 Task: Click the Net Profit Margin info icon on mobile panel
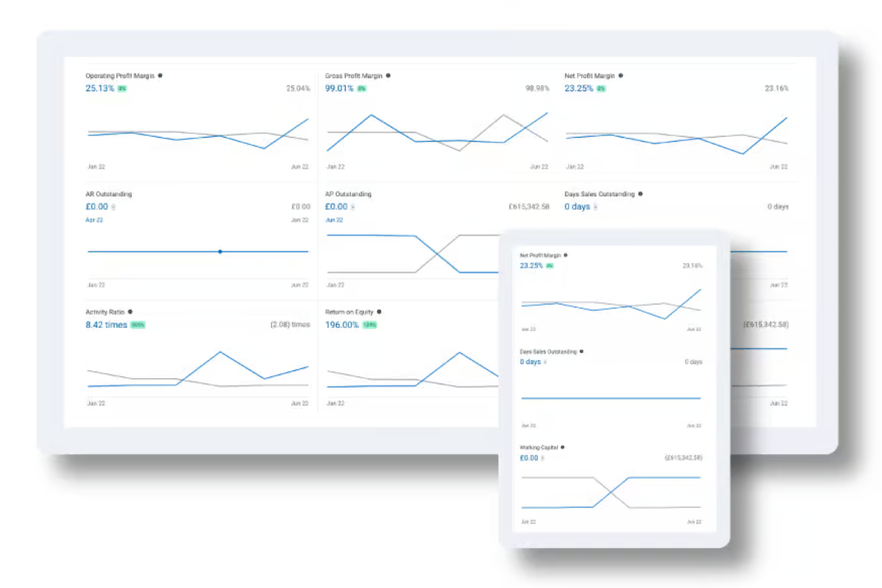pos(565,255)
